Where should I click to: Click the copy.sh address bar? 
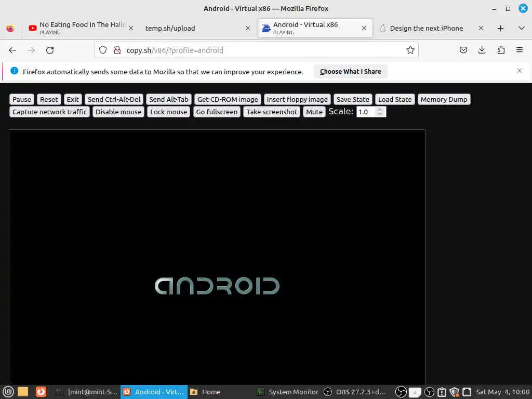256,50
